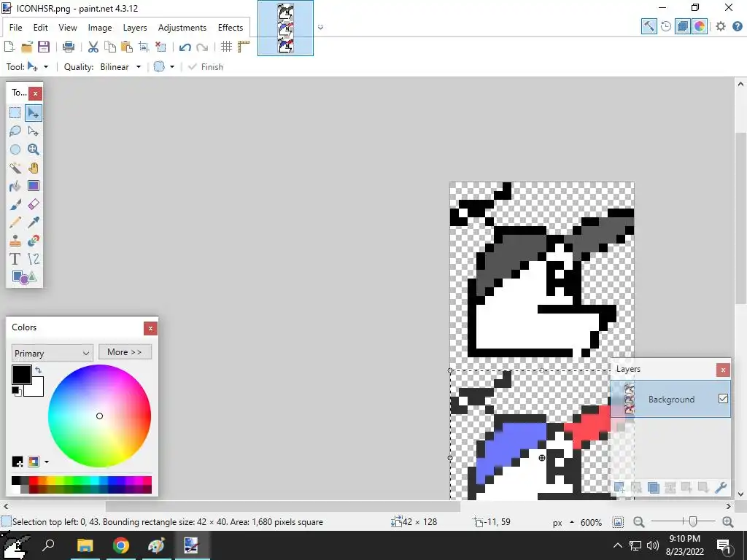
Task: Click the Open folder toolbar icon
Action: (x=27, y=47)
